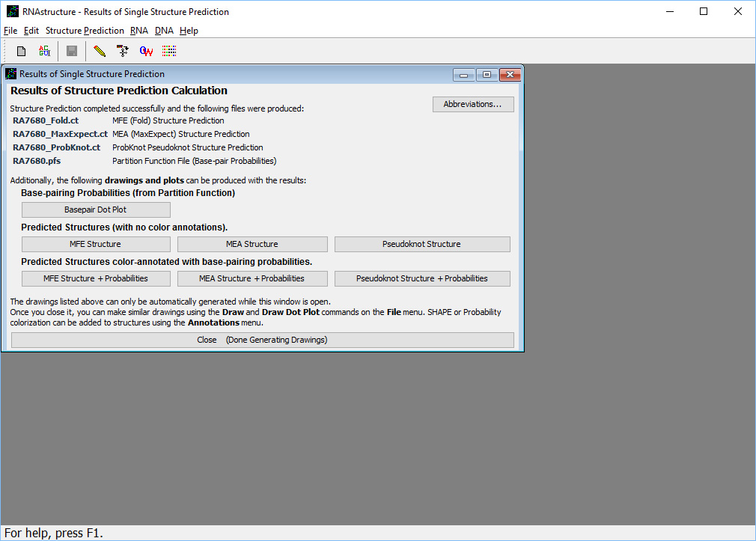The image size is (756, 541).
Task: Open the RNA menu
Action: 139,31
